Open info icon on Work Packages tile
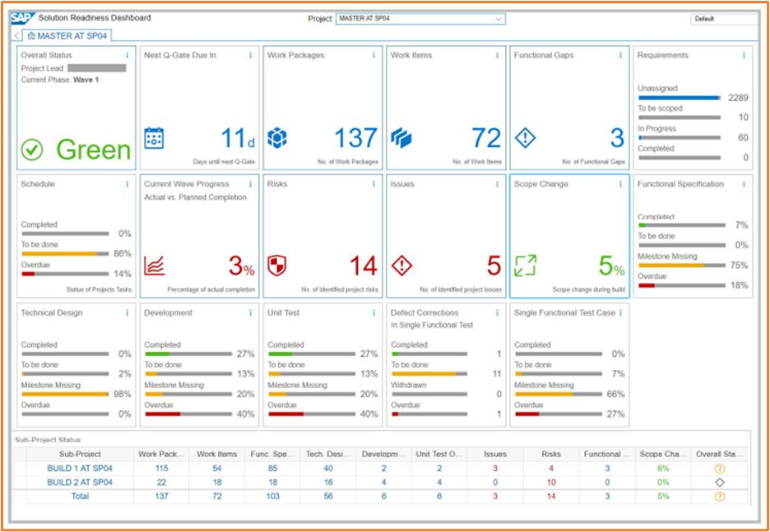Image resolution: width=770 pixels, height=532 pixels. [373, 55]
